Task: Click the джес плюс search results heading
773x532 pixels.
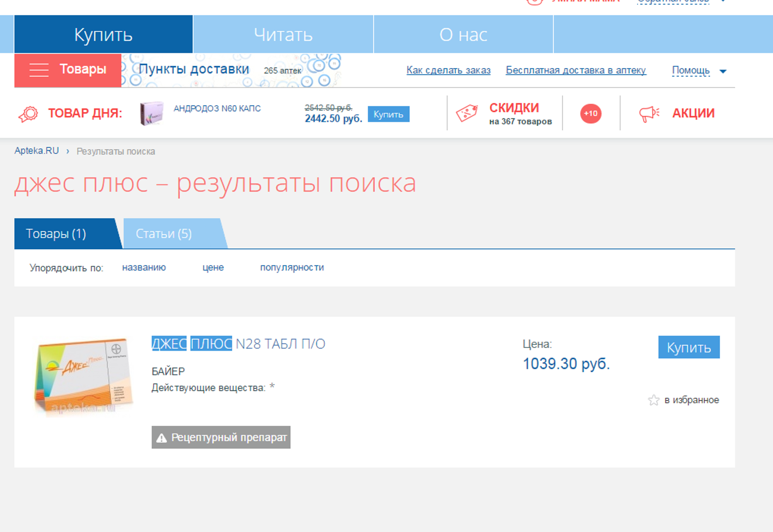Action: (215, 184)
